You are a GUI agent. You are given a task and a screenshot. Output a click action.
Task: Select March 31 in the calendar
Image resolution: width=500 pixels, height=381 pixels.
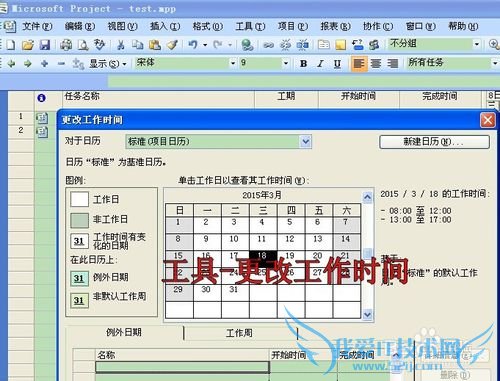[235, 292]
